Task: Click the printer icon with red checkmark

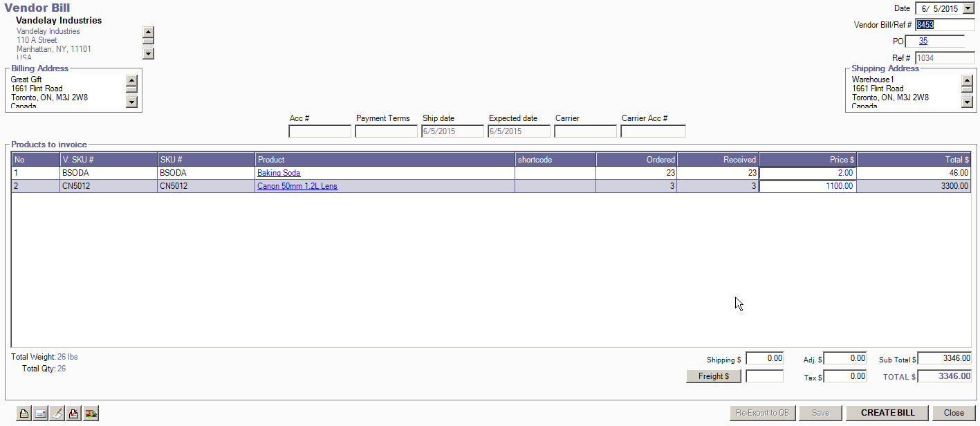Action: point(74,414)
